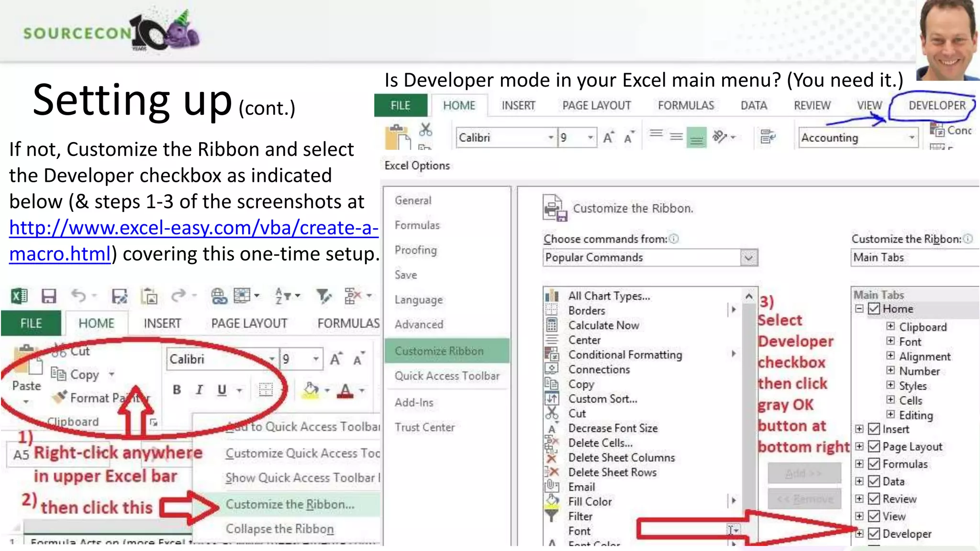Click the A5 name box cell reference

pos(21,454)
